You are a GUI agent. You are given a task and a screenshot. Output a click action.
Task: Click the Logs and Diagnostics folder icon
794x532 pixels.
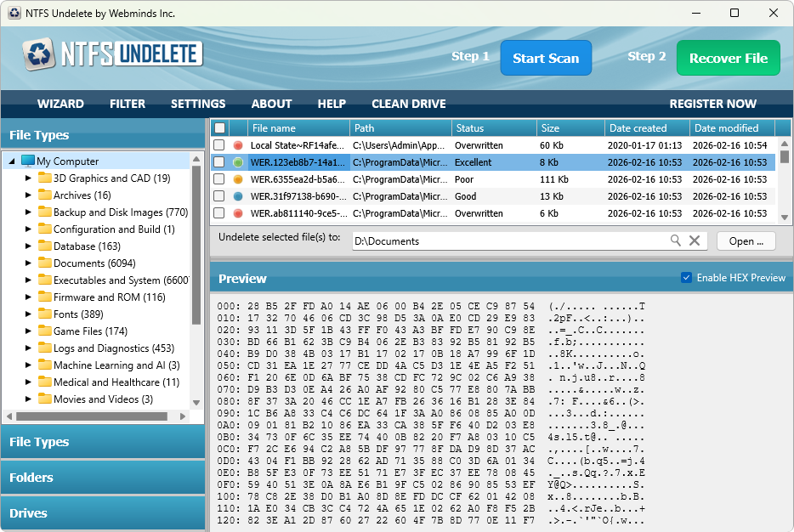[45, 348]
